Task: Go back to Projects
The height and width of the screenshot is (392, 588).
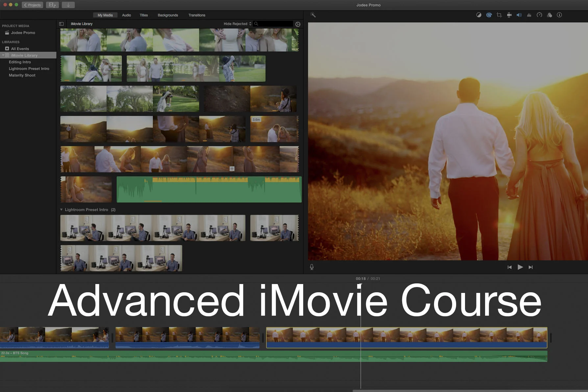Action: coord(32,5)
